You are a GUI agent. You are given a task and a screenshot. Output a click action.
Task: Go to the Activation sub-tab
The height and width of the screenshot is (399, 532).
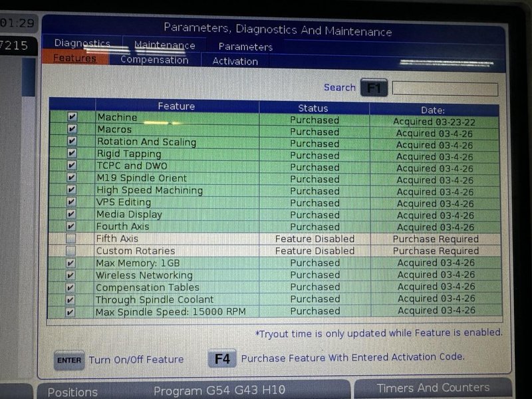coord(235,61)
